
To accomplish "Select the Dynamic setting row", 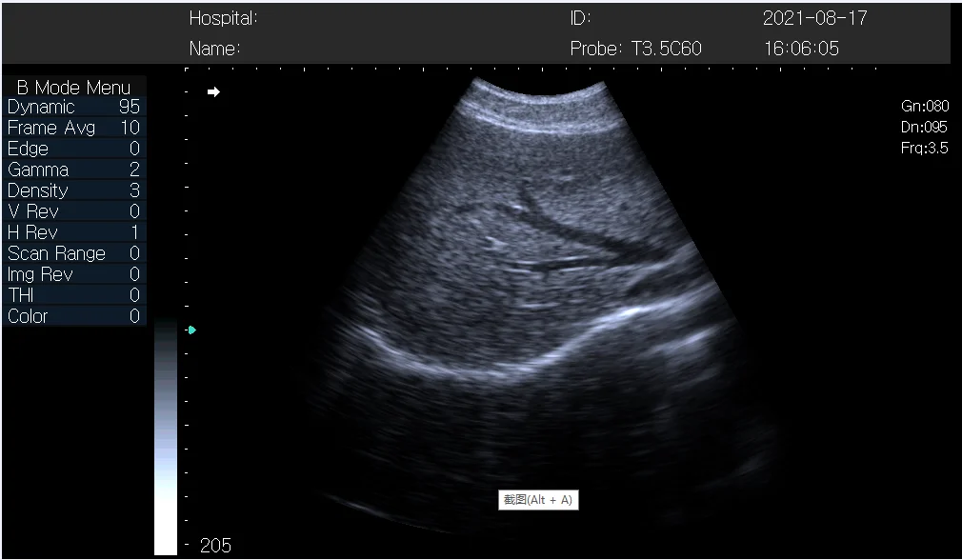I will [74, 107].
